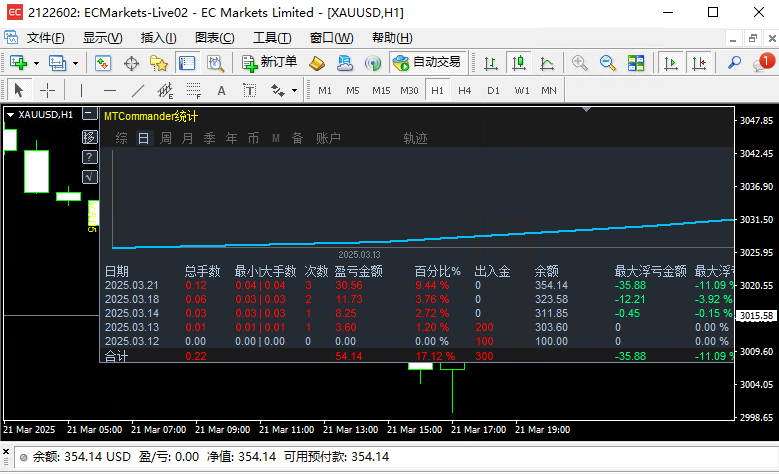Toggle the 自动交易 auto trading button
This screenshot has height=474, width=779.
(x=428, y=63)
